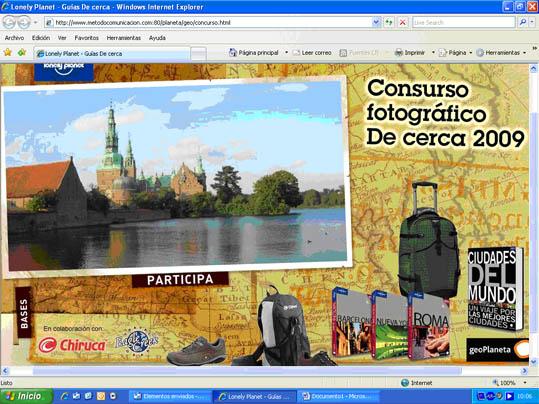Open the Página command bar menu
Viewport: 539px width, 404px height.
pos(455,53)
